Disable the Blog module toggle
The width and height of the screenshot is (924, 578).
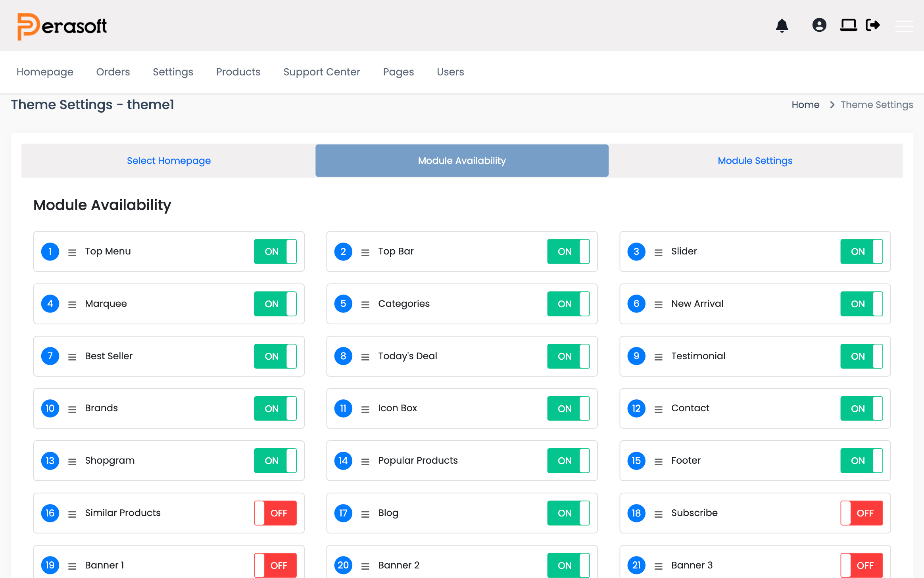point(569,513)
